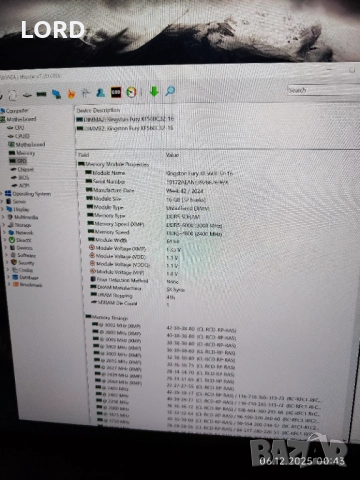This screenshot has height=480, width=360.
Task: Open the monitor diagnostics toolbar icon
Action: pyautogui.click(x=56, y=94)
